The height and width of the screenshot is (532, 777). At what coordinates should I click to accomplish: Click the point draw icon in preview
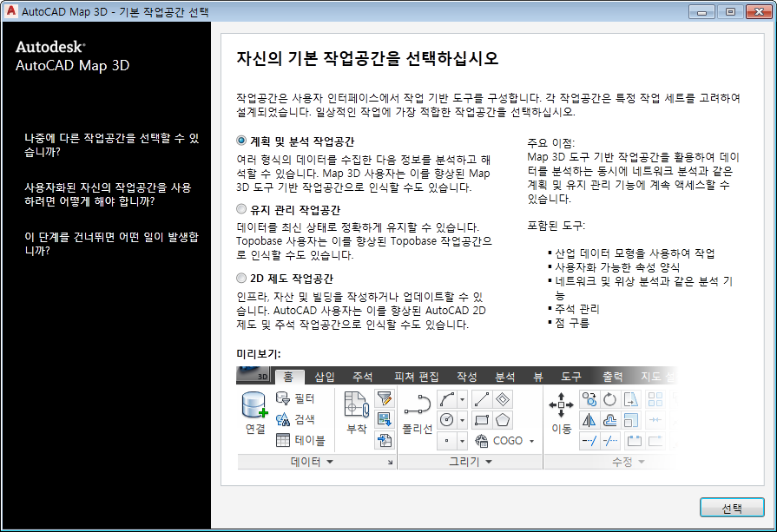[447, 440]
